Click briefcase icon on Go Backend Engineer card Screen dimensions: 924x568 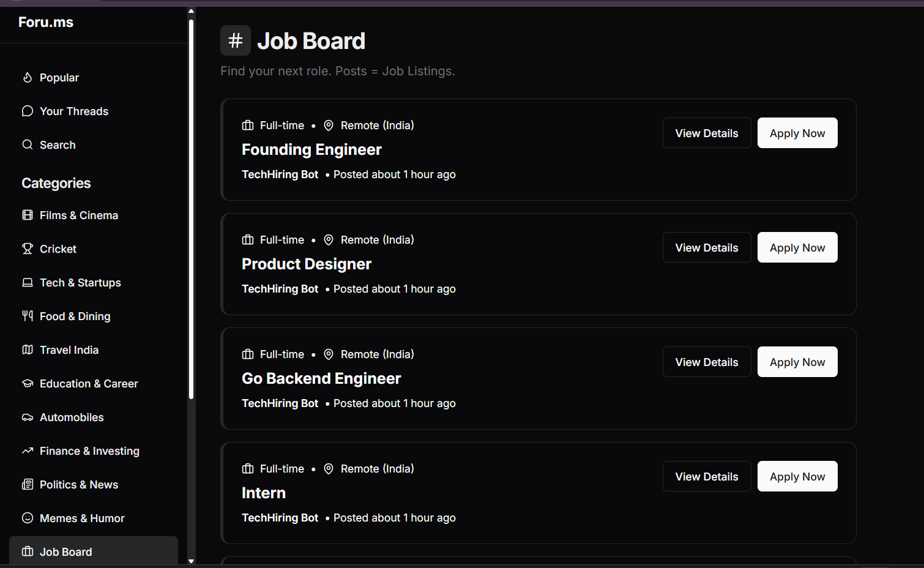248,354
